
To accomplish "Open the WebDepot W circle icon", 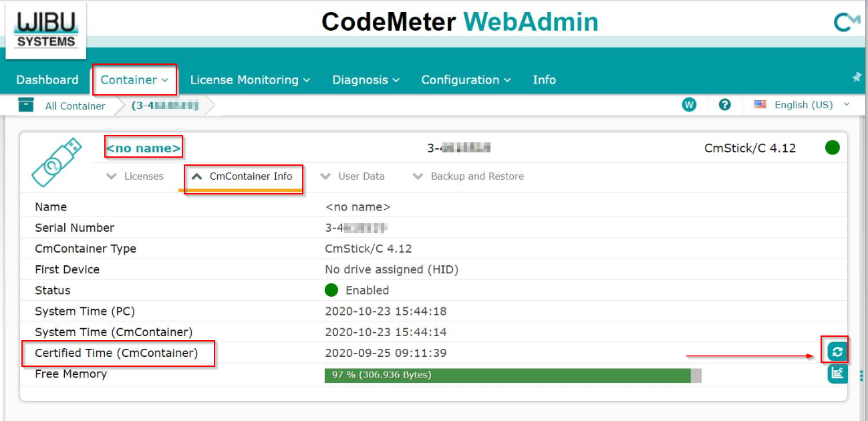I will click(x=689, y=105).
